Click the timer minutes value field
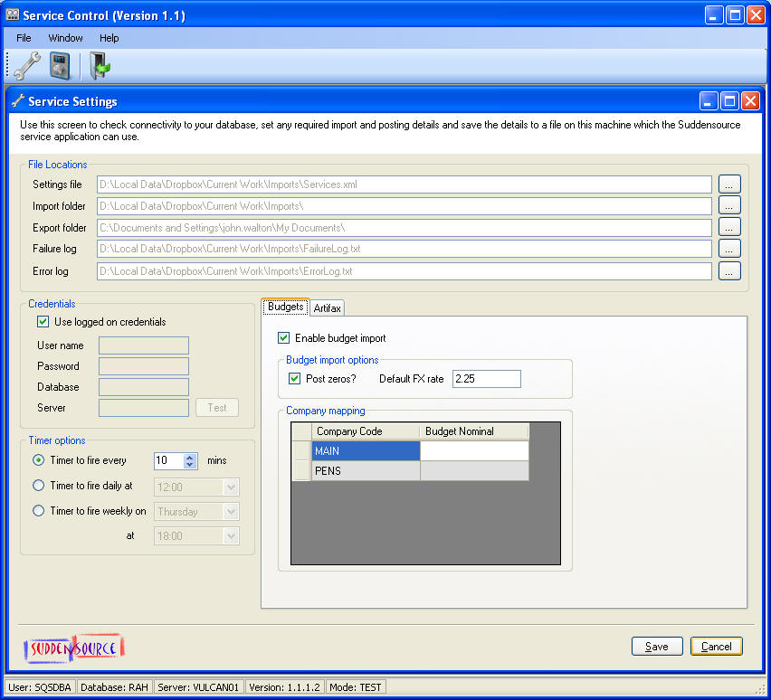771x700 pixels. coord(169,460)
